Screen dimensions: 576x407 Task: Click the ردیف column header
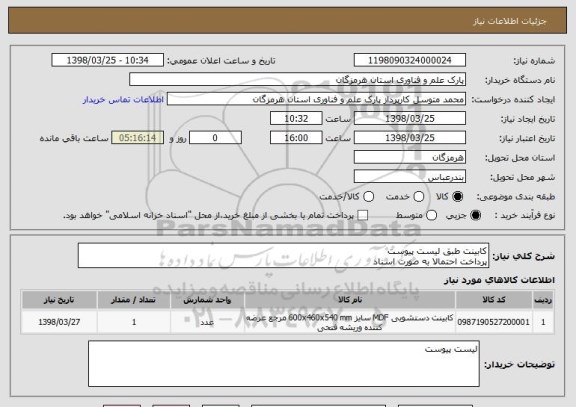point(543,300)
